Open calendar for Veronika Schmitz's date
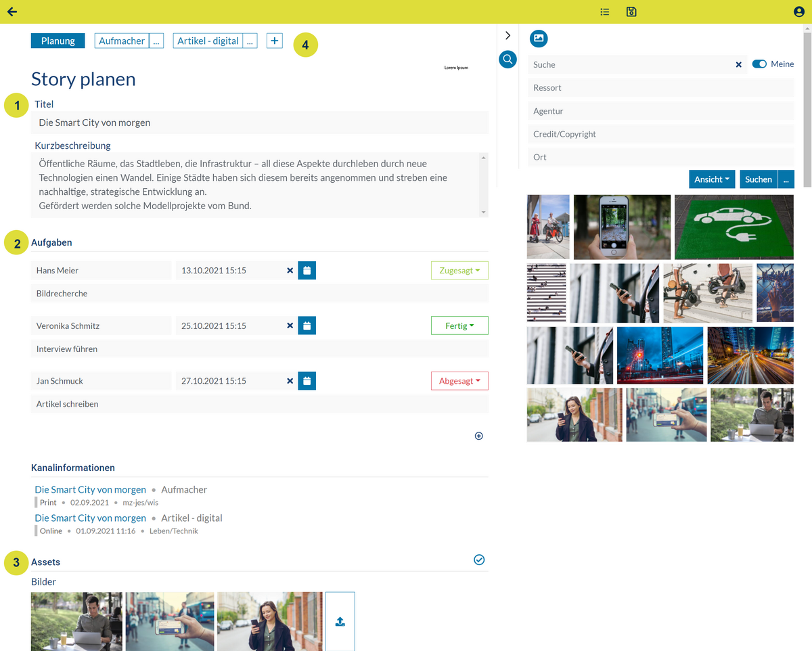Screen dimensions: 812x651 tap(307, 325)
